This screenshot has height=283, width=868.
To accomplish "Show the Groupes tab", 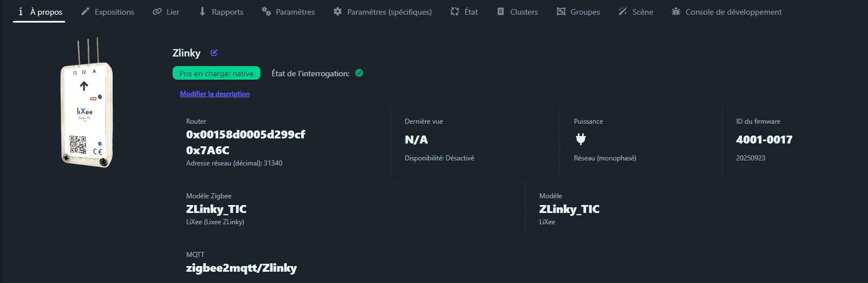I will [x=578, y=12].
